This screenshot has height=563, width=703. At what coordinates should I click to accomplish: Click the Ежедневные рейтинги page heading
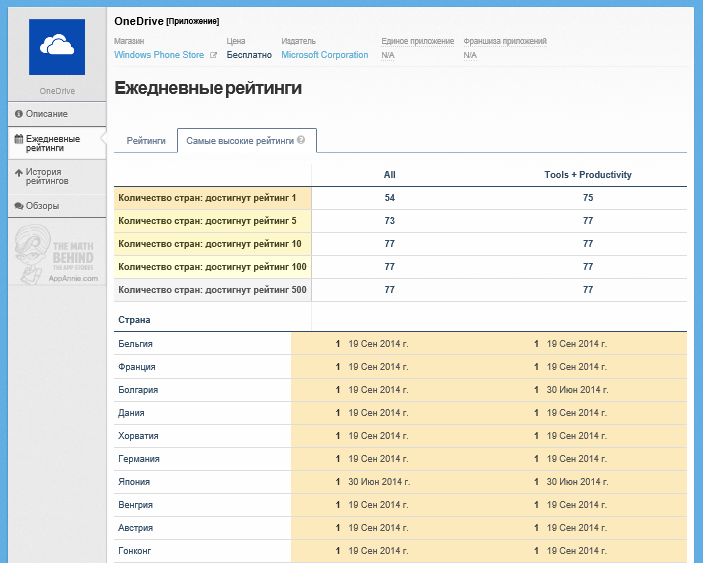click(208, 88)
